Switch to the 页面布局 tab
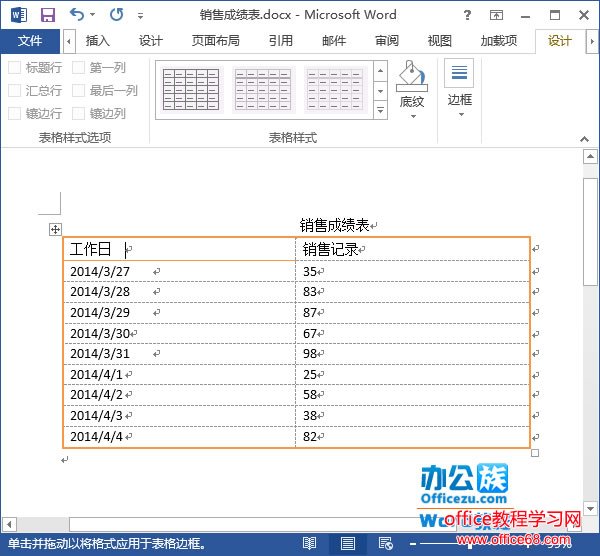Viewport: 600px width, 556px height. click(216, 41)
